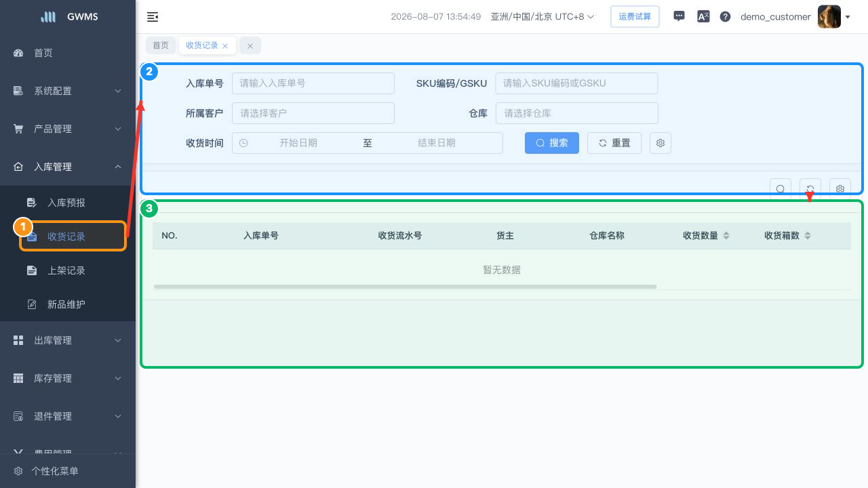Click the 暂无数据 empty table text

pos(502,270)
